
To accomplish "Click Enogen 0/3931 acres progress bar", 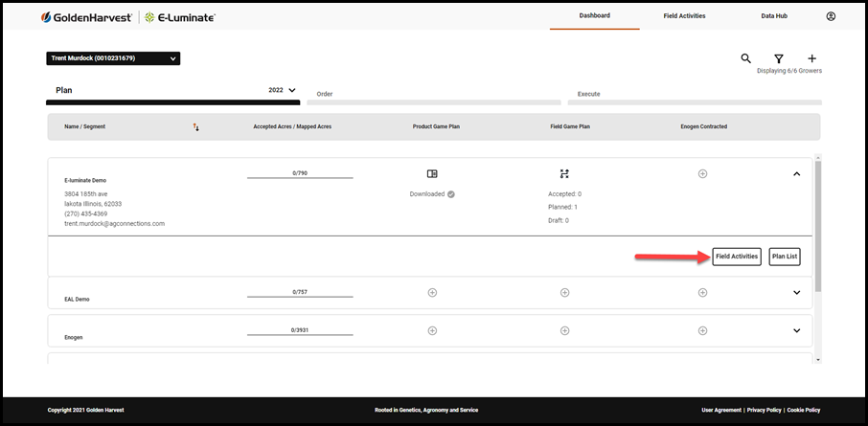I will (300, 331).
